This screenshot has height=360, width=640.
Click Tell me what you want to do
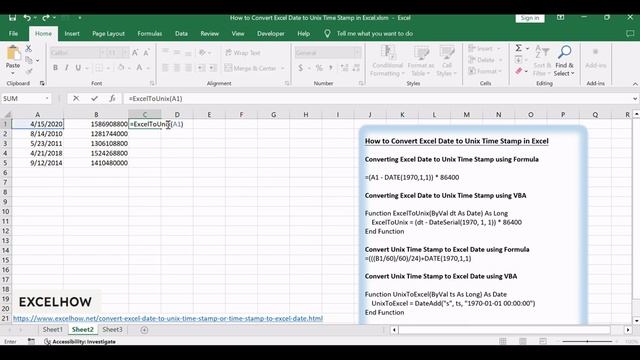point(374,33)
